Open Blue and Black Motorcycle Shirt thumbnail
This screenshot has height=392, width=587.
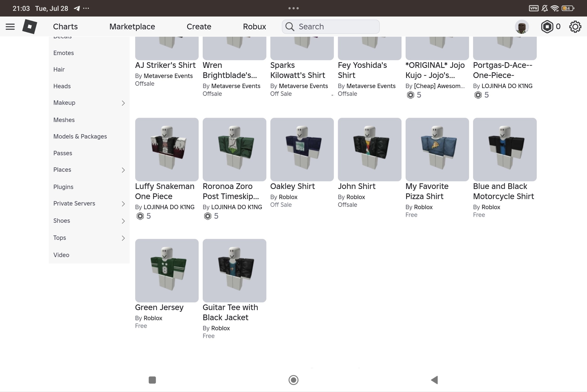point(505,150)
